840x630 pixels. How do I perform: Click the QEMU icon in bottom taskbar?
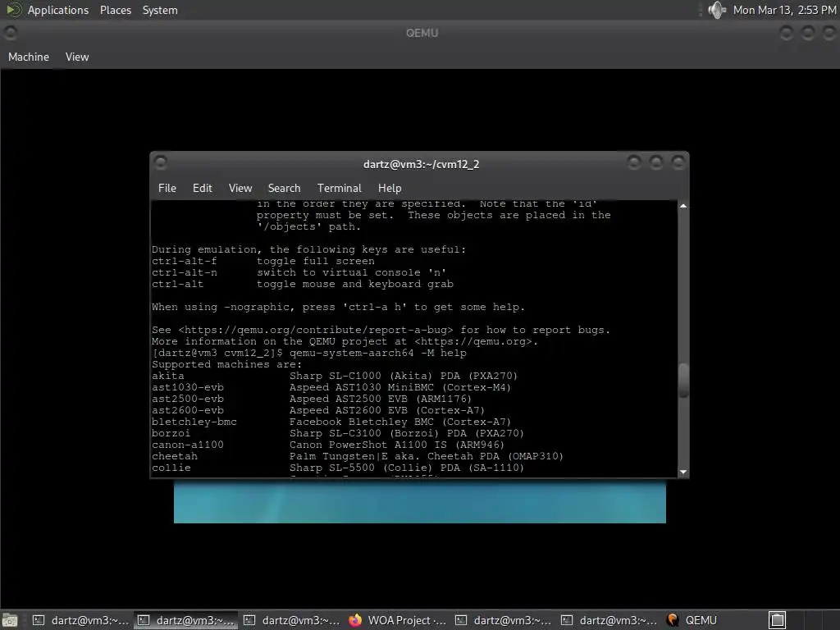point(673,620)
